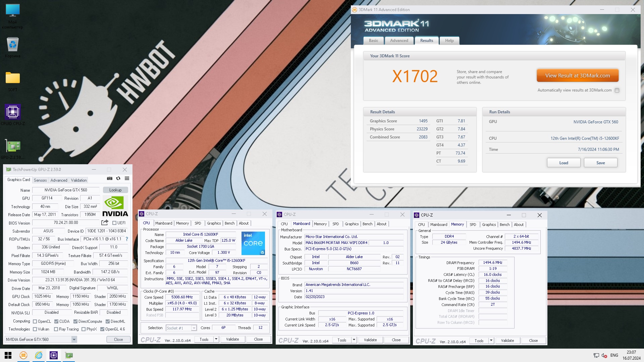The height and width of the screenshot is (362, 644).
Task: Open the Windows Start menu
Action: click(8, 355)
